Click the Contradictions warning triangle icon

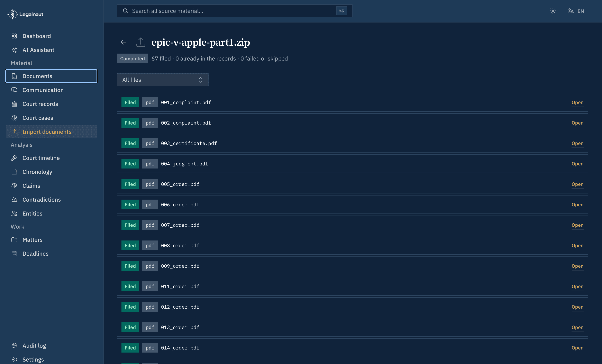click(x=14, y=200)
